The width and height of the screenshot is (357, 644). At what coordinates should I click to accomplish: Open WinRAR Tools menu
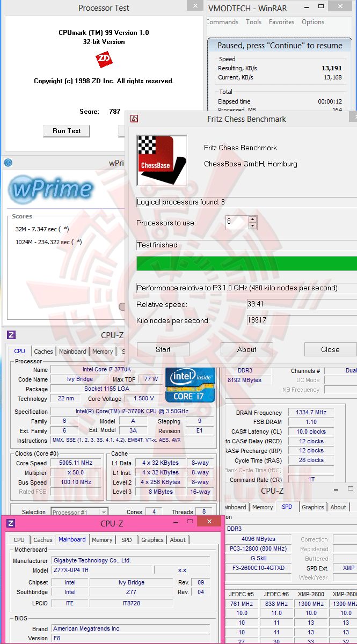coord(254,22)
